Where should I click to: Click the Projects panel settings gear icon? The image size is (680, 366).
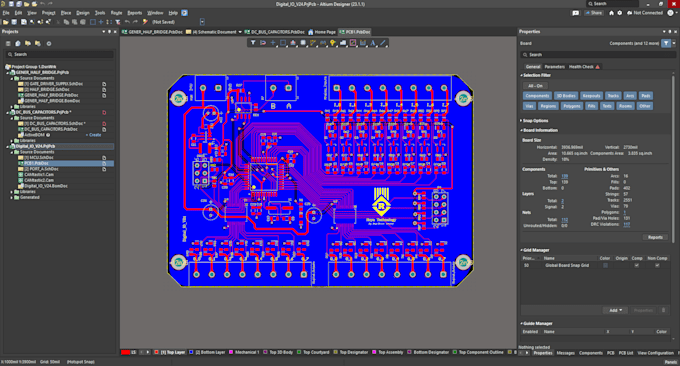point(49,43)
